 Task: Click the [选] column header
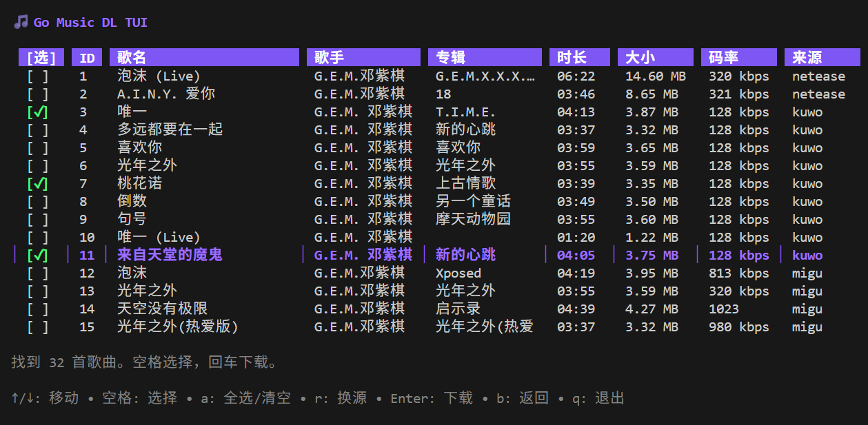(41, 57)
